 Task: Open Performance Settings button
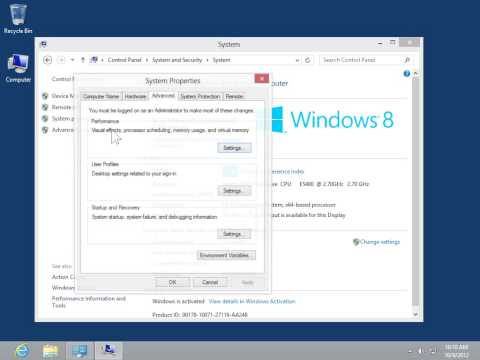coord(234,148)
